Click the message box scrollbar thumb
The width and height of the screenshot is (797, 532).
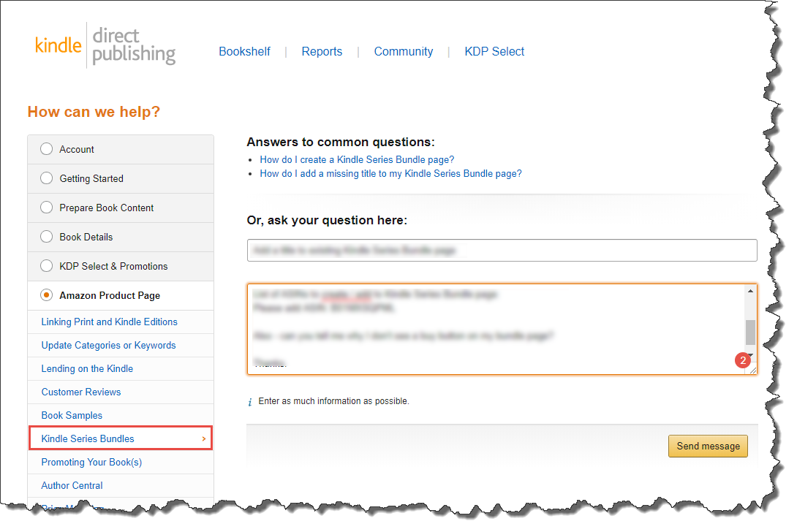point(750,332)
